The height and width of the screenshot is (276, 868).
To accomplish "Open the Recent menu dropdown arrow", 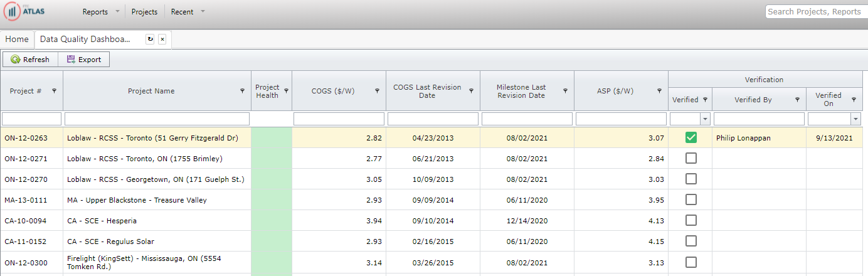I will pyautogui.click(x=203, y=12).
